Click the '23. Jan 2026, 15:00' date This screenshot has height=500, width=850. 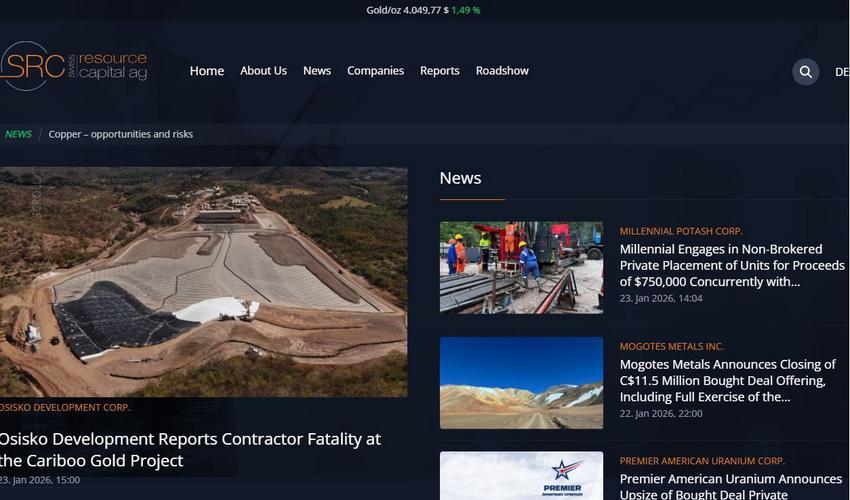[x=40, y=480]
